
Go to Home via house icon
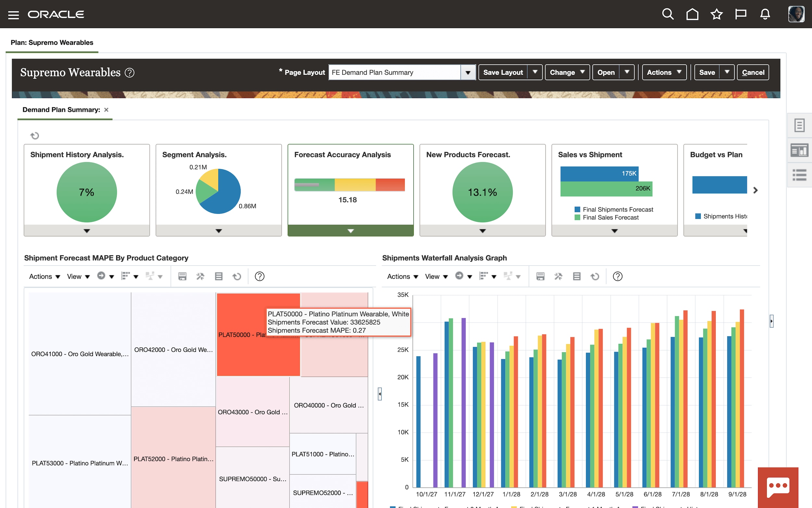point(692,14)
